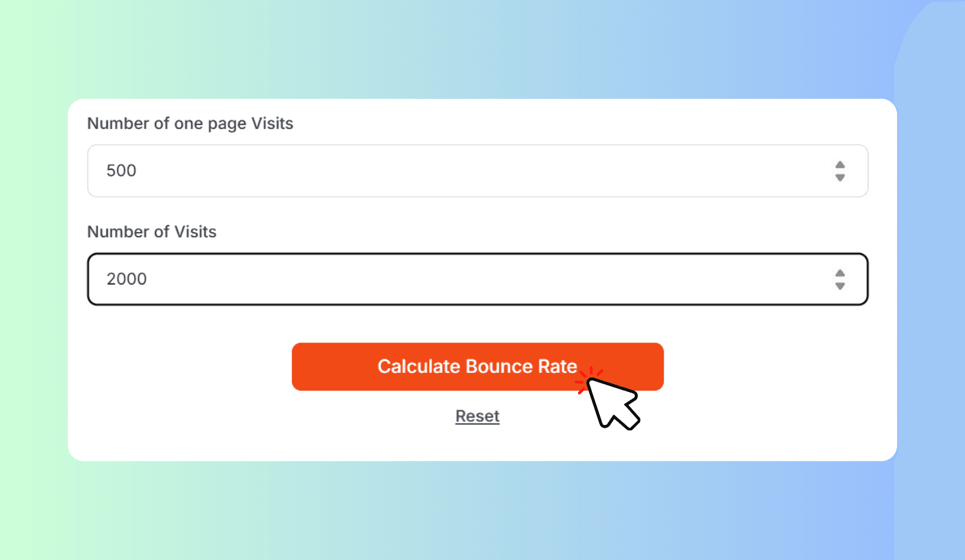Image resolution: width=965 pixels, height=560 pixels.
Task: Click the Number of Visits label
Action: [x=152, y=231]
